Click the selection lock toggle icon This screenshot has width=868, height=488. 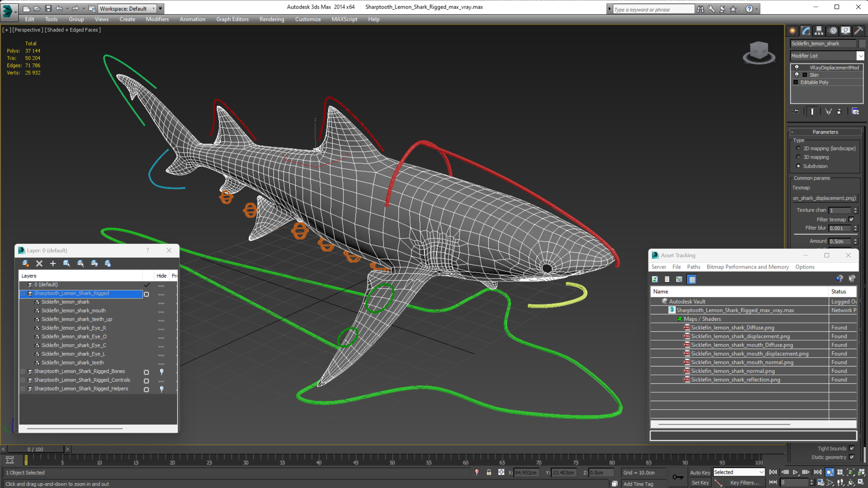(489, 472)
